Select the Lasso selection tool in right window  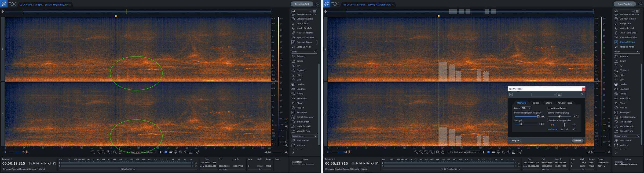(498, 152)
